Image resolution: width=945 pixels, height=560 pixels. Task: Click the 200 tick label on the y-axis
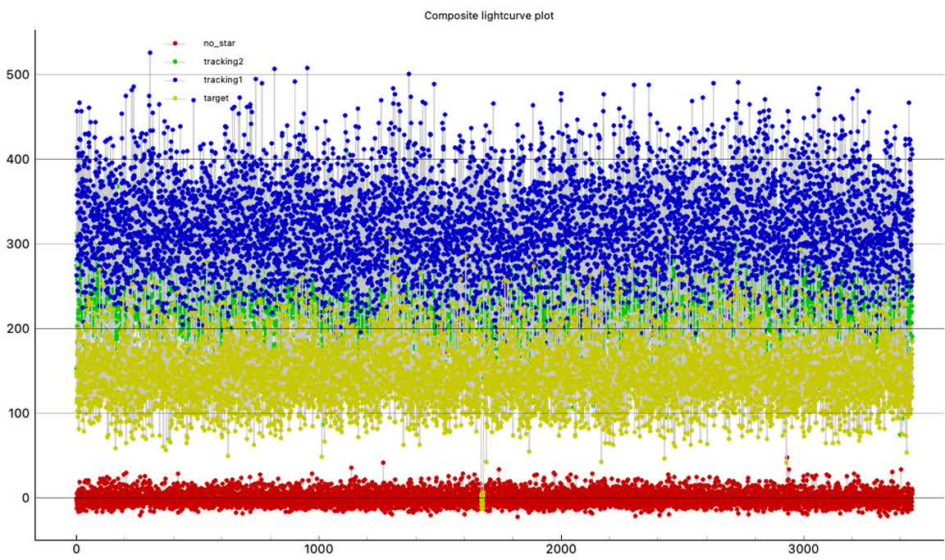(x=16, y=329)
